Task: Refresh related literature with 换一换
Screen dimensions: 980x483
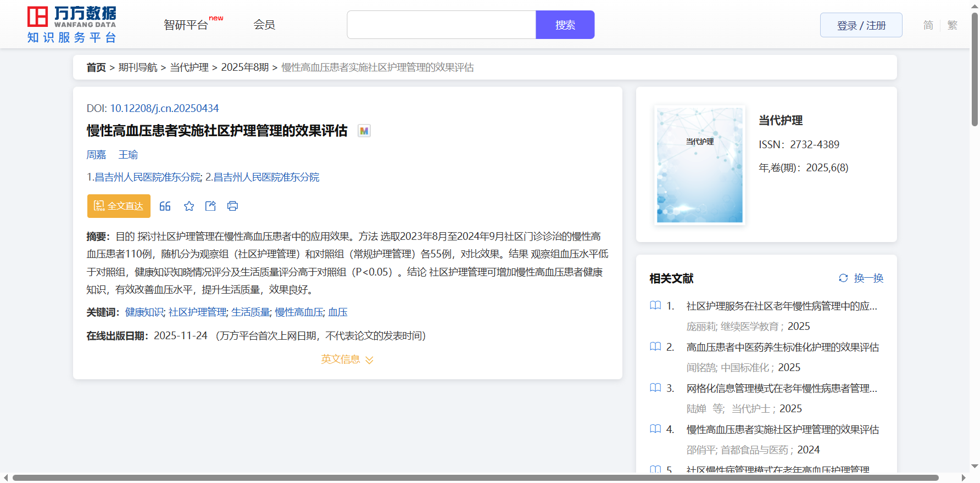Action: (861, 278)
